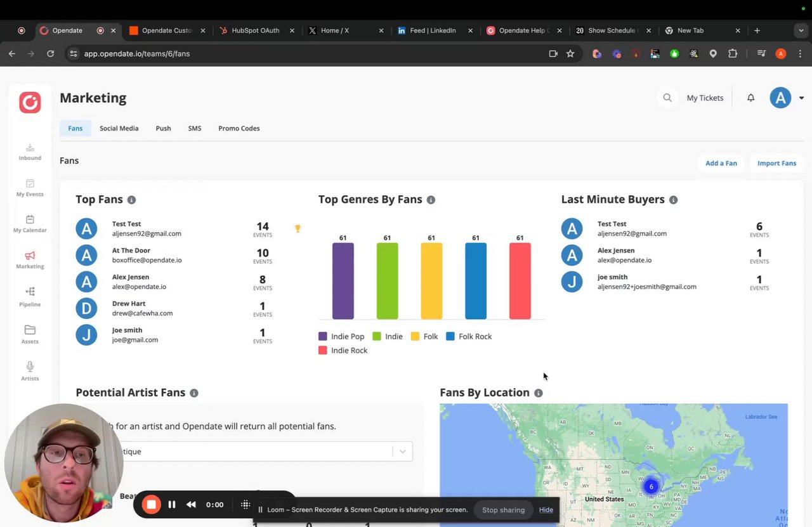
Task: Click green Indie bar
Action: (x=387, y=281)
